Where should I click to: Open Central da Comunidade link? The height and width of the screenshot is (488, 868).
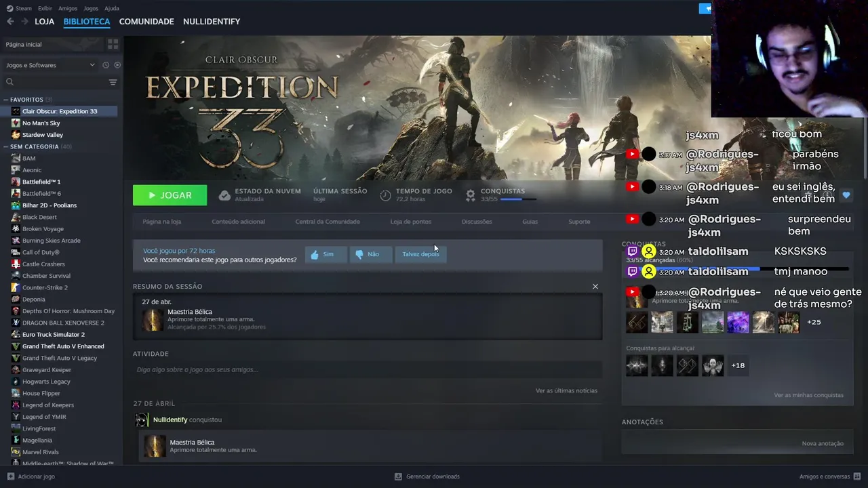328,222
